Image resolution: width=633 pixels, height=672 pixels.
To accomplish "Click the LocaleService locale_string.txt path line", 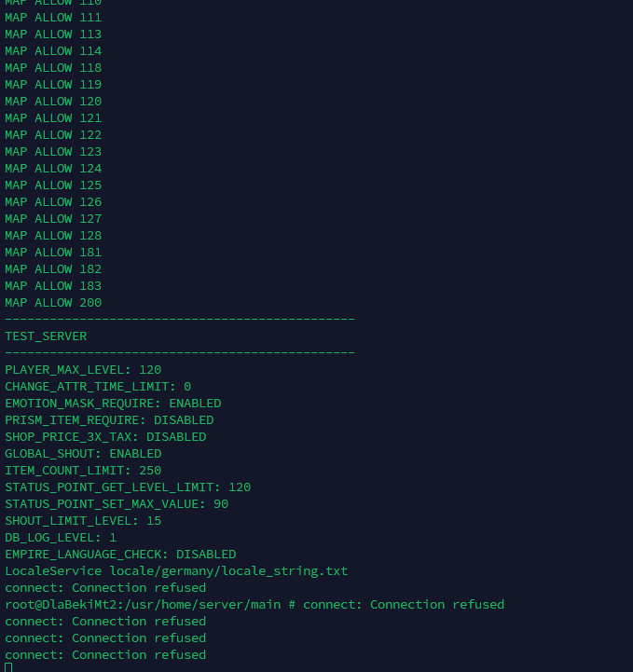I will click(x=176, y=571).
